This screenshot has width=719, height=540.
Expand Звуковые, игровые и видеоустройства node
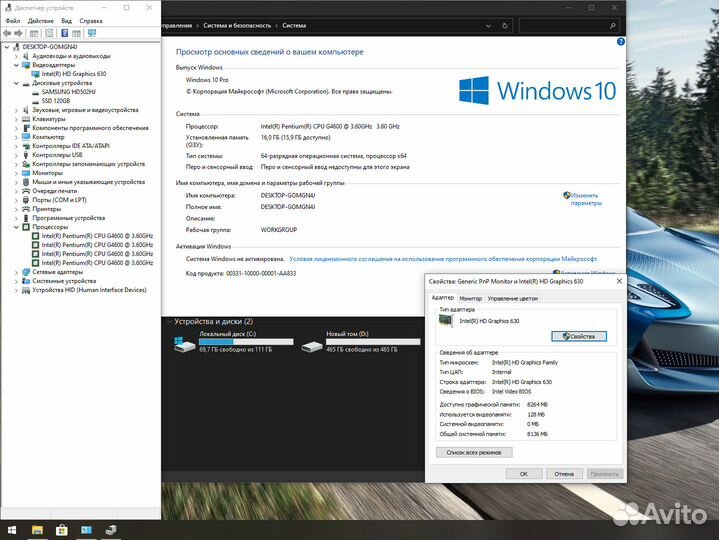coord(16,110)
